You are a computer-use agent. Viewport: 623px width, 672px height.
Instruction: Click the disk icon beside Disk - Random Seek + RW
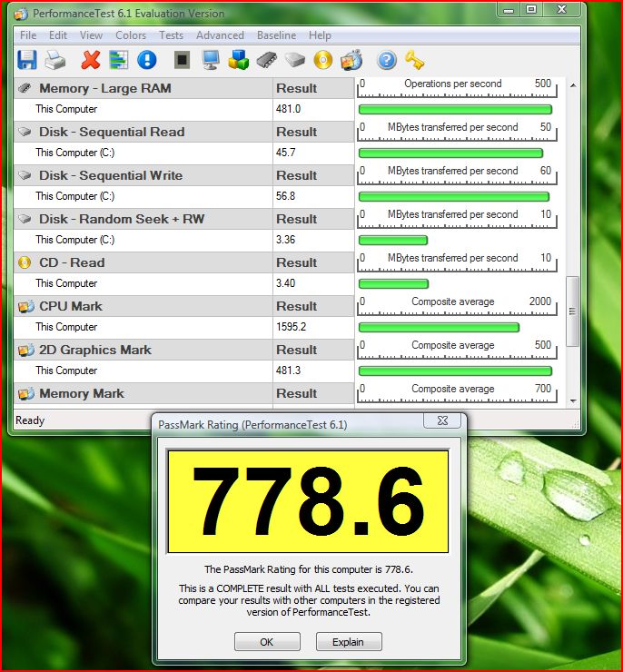click(25, 219)
